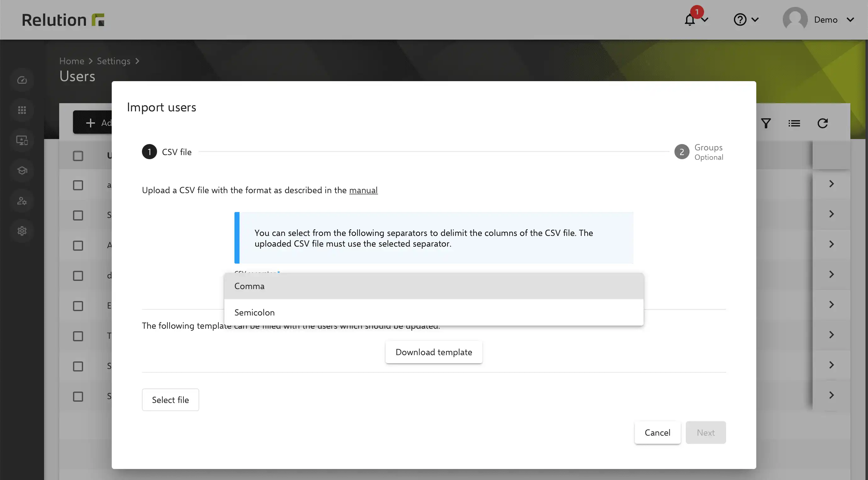Click the Download template button
868x480 pixels.
[x=434, y=352]
